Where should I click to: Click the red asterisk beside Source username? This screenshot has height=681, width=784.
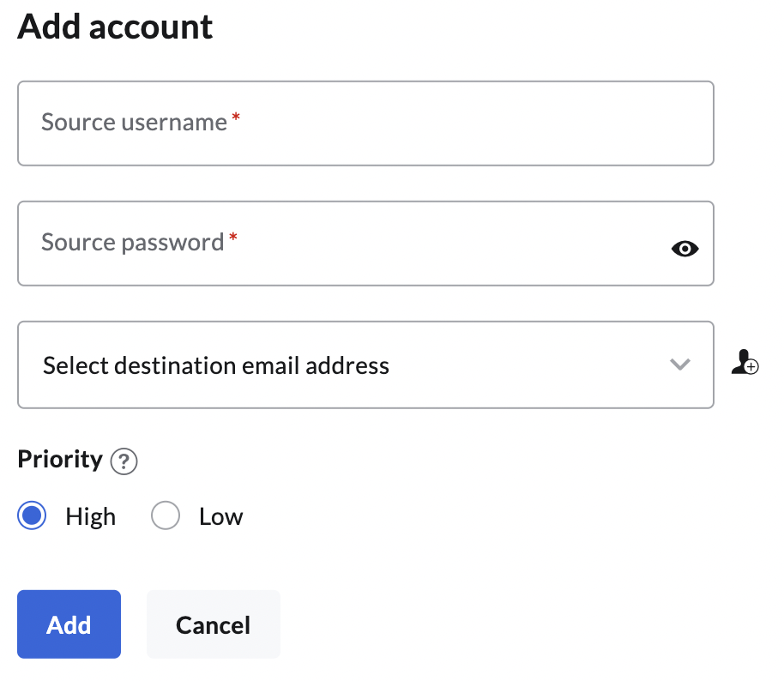pos(236,119)
